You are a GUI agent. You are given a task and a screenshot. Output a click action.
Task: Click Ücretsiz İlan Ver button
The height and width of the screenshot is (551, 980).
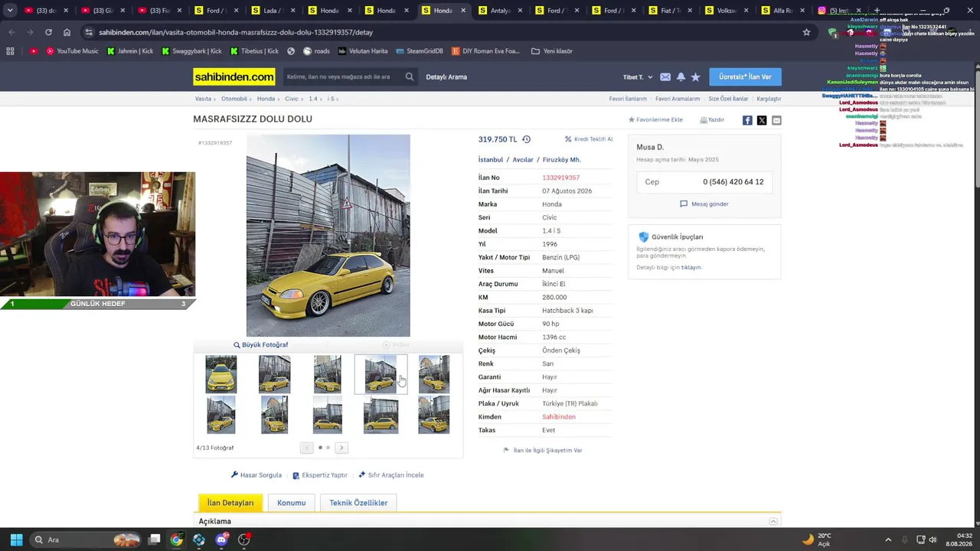click(745, 77)
